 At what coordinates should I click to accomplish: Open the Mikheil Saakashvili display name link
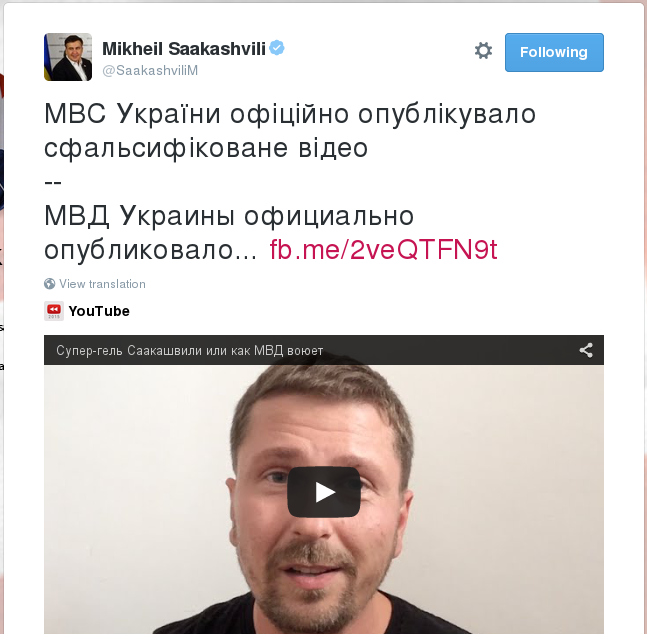[184, 49]
